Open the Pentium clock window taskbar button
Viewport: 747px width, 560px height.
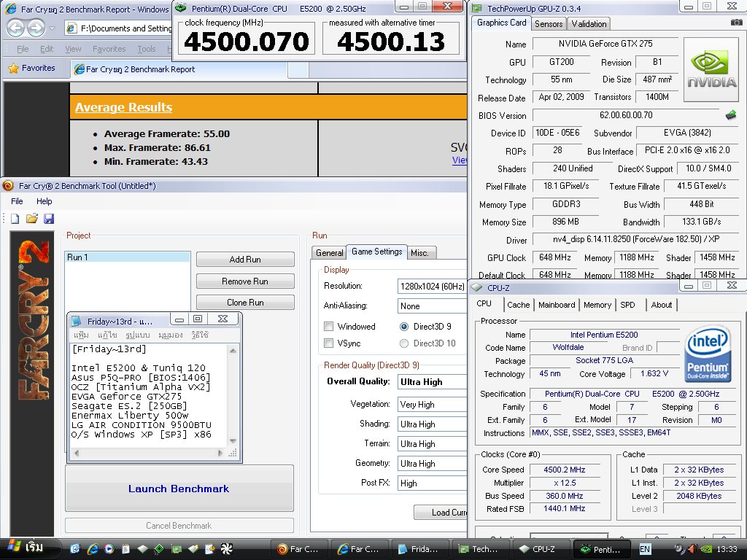click(601, 549)
